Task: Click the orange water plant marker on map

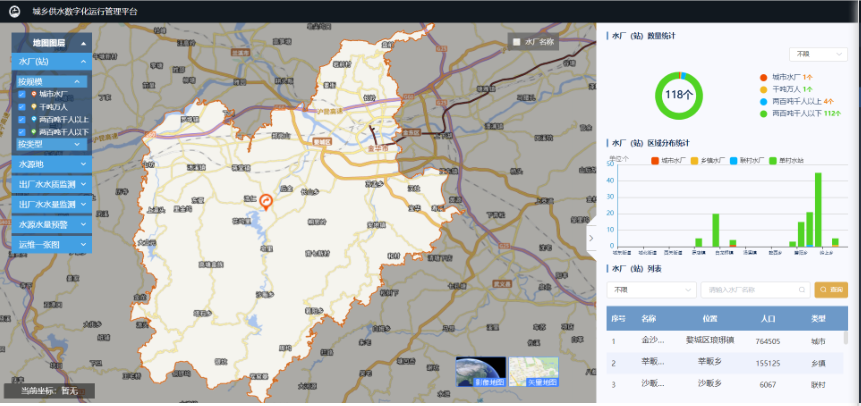Action: 266,201
